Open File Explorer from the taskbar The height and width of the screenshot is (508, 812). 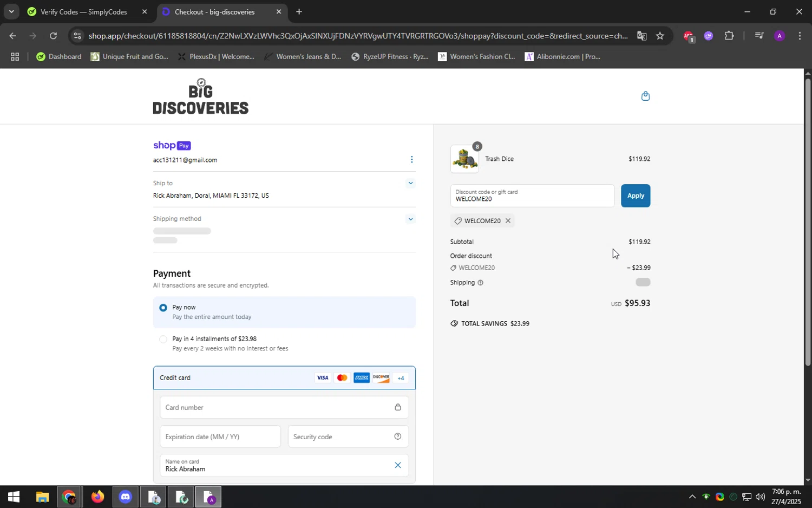tap(42, 497)
